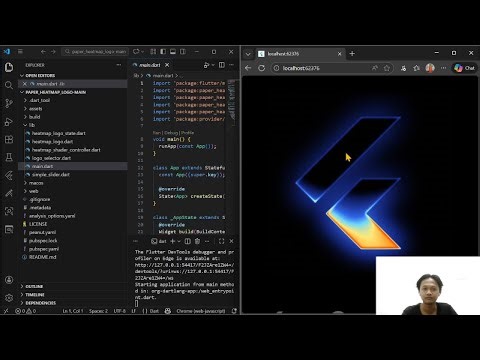Open the VS Code hamburger menu
Viewport: 480px width, 360px height.
20,52
